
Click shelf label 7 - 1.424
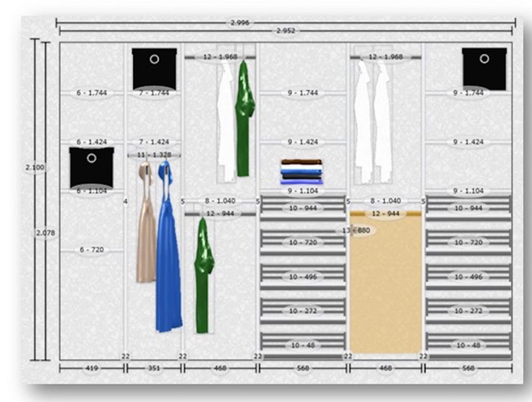tap(154, 142)
